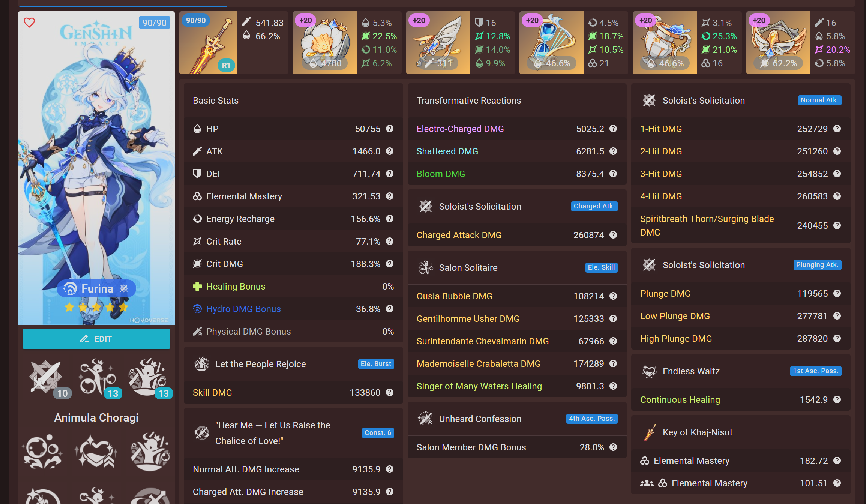Show 3-Hit DMG formula help

pyautogui.click(x=837, y=174)
